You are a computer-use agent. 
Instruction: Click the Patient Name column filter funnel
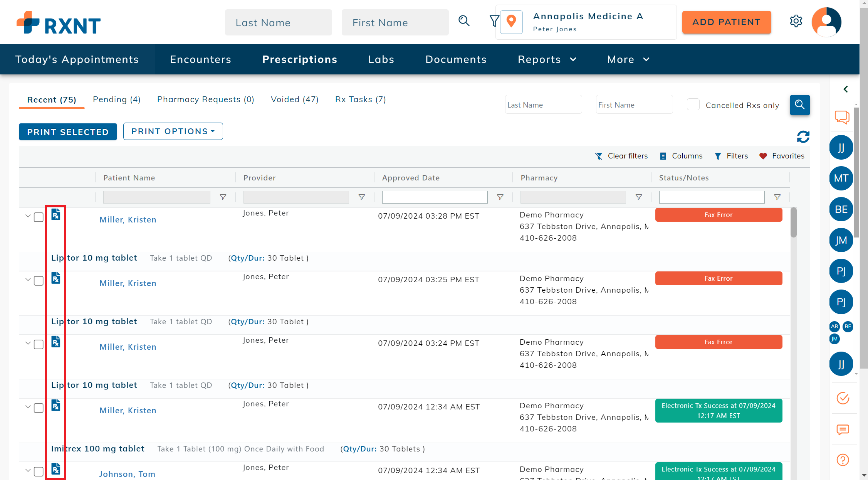(x=223, y=197)
